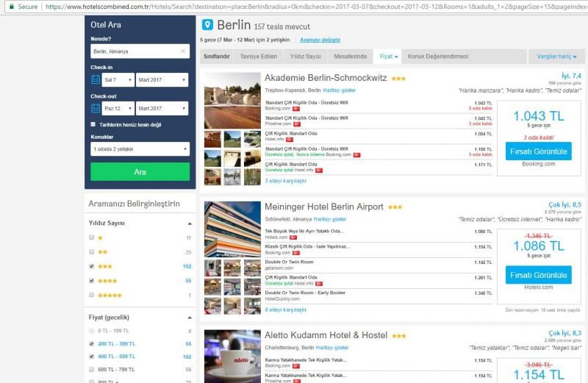The height and width of the screenshot is (383, 588).
Task: Check the one-star rating filter
Action: (x=91, y=238)
